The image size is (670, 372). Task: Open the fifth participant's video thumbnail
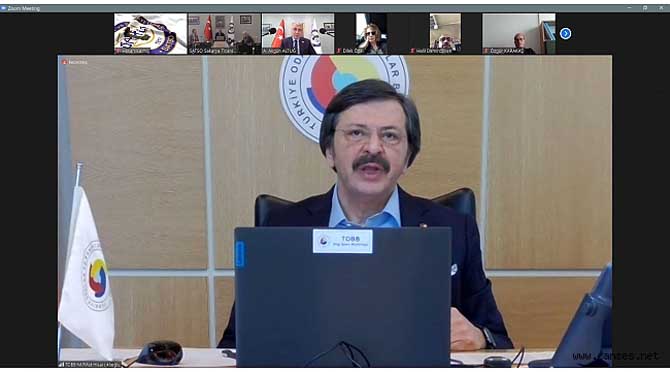click(445, 34)
